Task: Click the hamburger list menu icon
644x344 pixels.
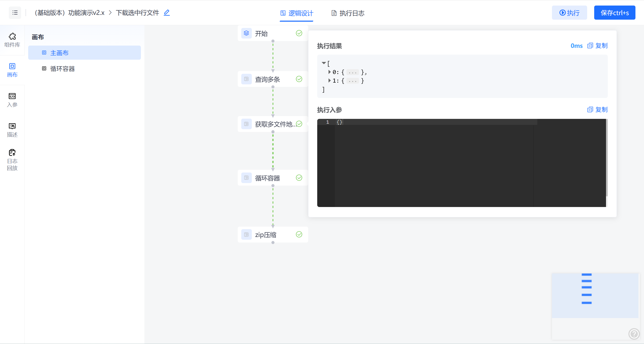Action: click(x=15, y=13)
